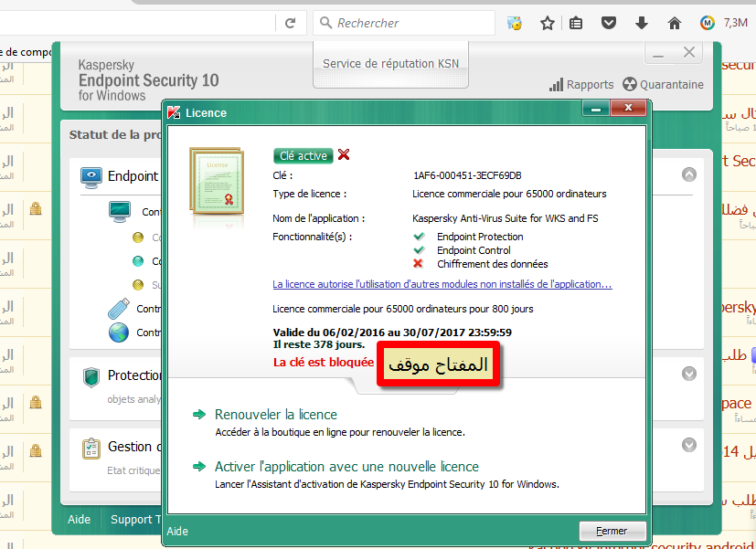The image size is (756, 549).
Task: Open Pocket from the browser toolbar
Action: 609,23
